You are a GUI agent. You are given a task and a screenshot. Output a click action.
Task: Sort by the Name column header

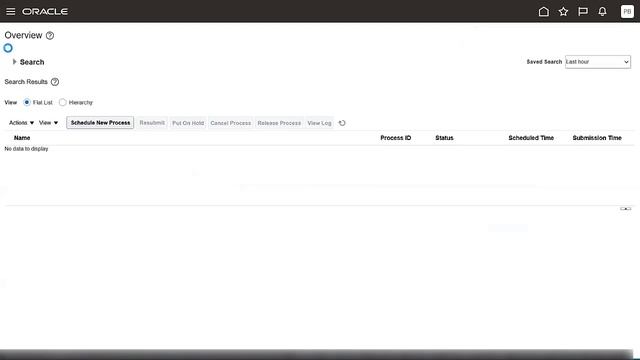[x=22, y=138]
